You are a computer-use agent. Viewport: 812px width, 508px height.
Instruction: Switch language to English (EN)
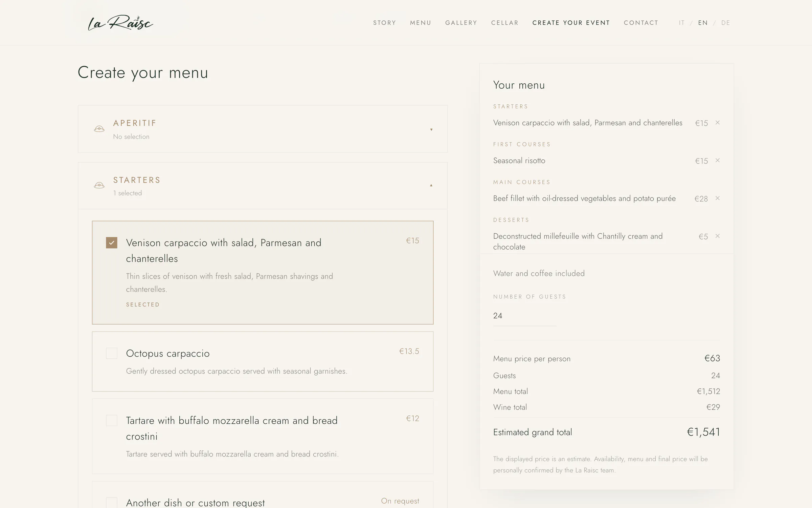(703, 23)
